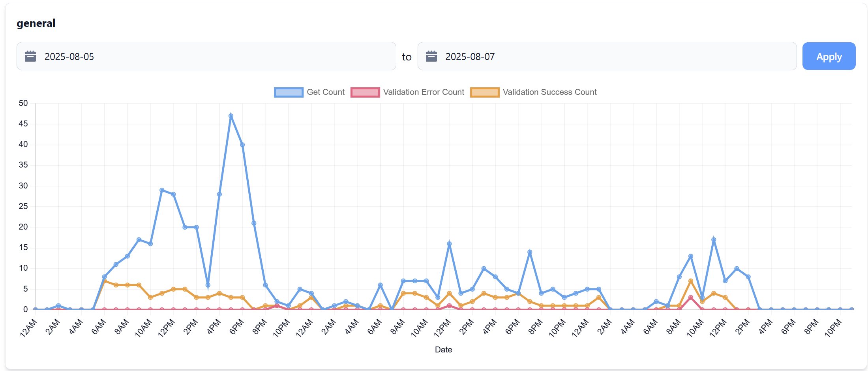Click the highest Get Count peak near 47

tap(231, 116)
